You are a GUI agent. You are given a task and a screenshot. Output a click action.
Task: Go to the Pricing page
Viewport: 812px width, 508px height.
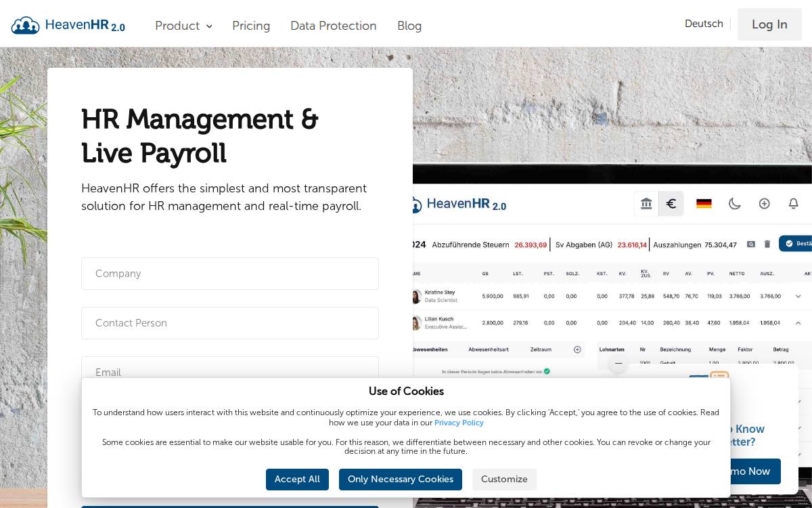click(x=251, y=26)
